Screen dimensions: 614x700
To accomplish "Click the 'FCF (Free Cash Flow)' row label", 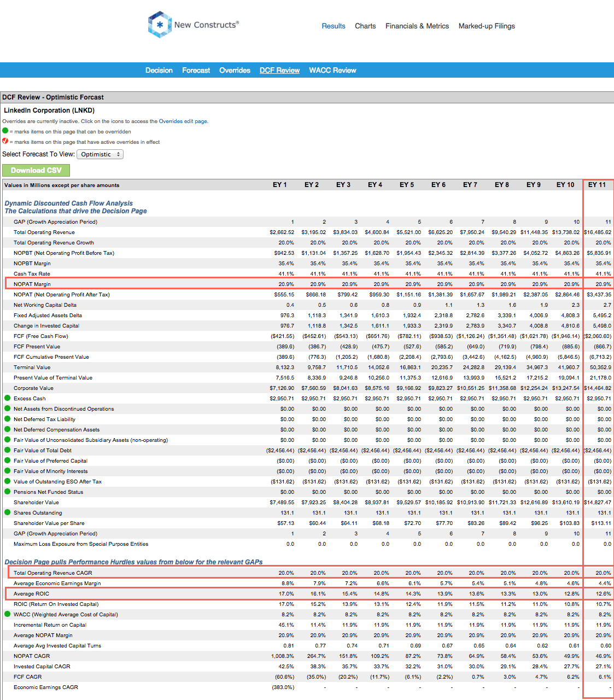I will 41,336.
